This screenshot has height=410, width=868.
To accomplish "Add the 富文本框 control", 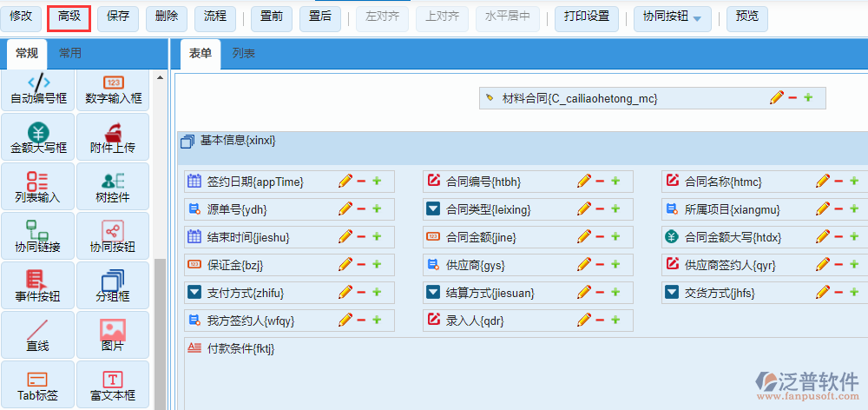I will (x=113, y=384).
